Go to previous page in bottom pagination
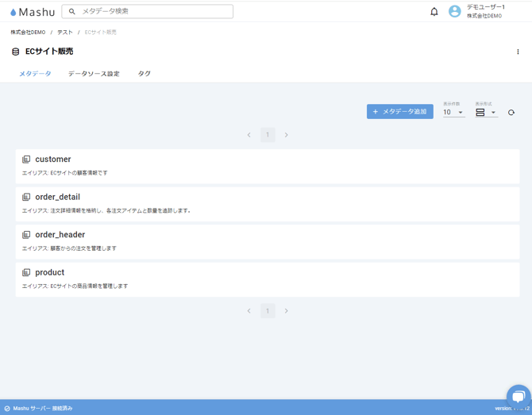 249,311
